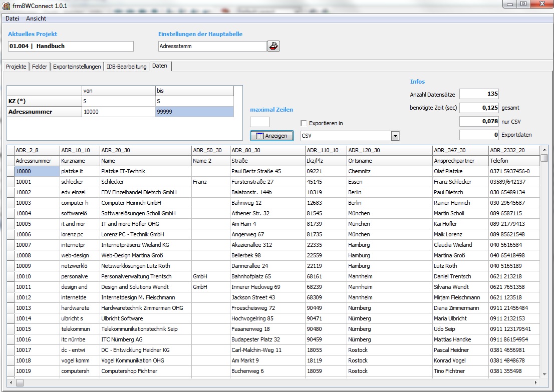Image resolution: width=554 pixels, height=392 pixels.
Task: Open the Exporteinstellungen tab
Action: click(x=77, y=67)
